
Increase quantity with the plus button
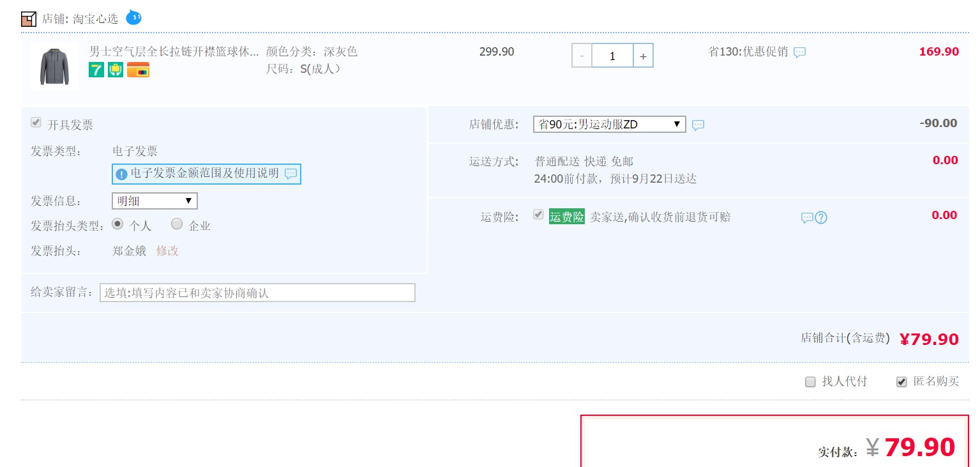point(643,56)
